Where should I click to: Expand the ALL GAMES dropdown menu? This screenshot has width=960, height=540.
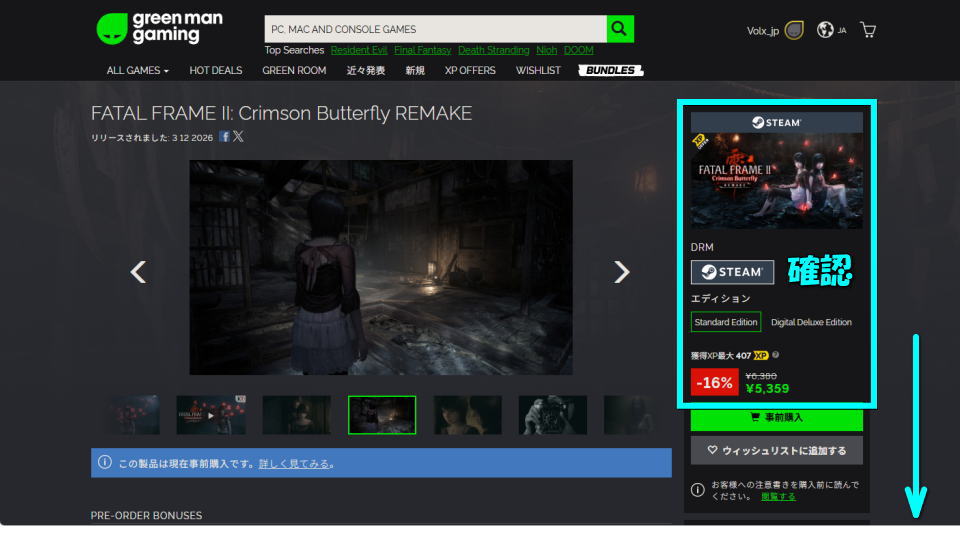pos(137,71)
